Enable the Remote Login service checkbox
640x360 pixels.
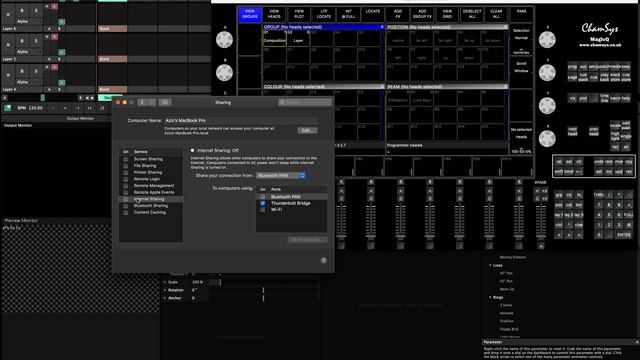tap(125, 179)
